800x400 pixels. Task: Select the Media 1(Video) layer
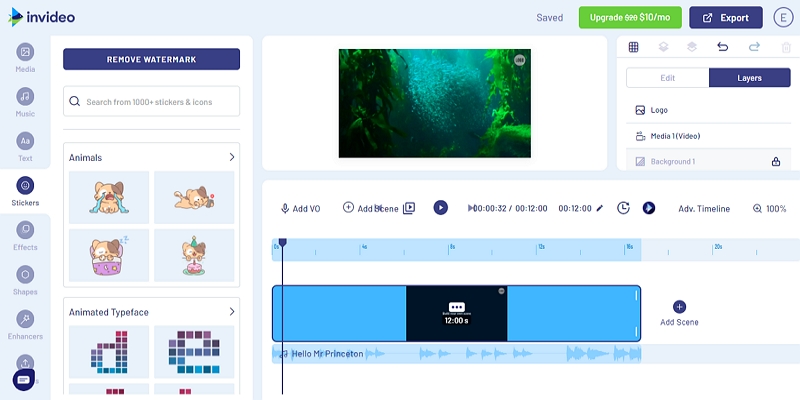708,136
